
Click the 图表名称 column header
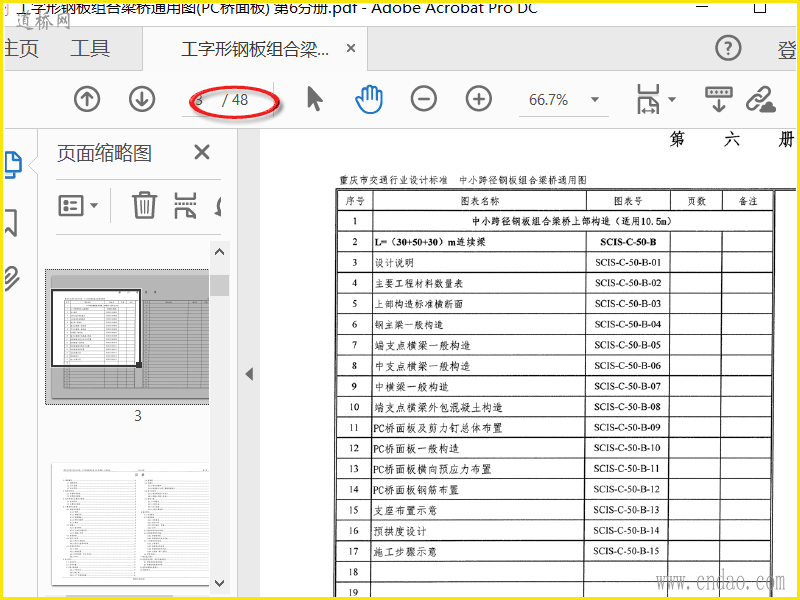(480, 201)
